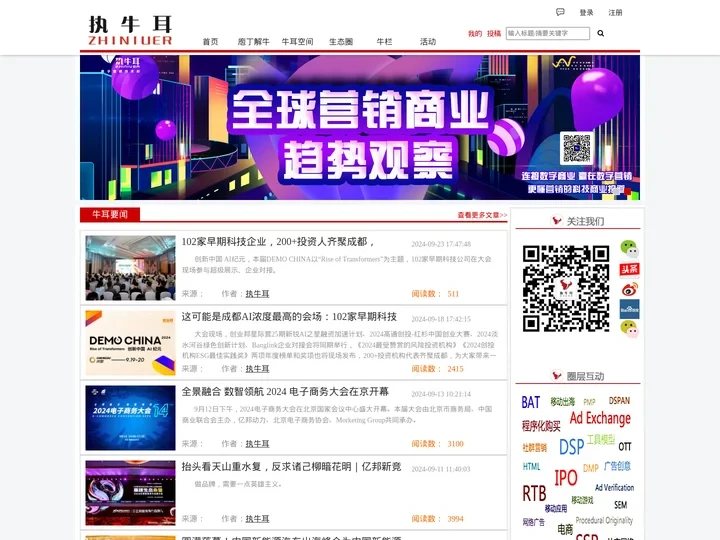Open the Toutiao 头条 icon

(629, 269)
